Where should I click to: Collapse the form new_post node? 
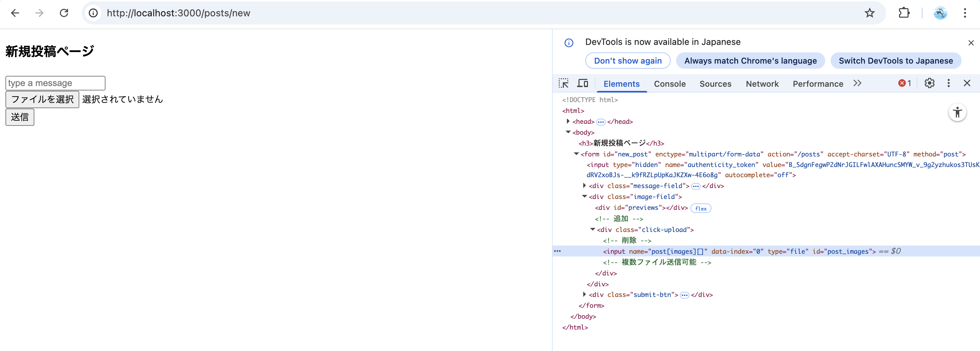pyautogui.click(x=576, y=154)
